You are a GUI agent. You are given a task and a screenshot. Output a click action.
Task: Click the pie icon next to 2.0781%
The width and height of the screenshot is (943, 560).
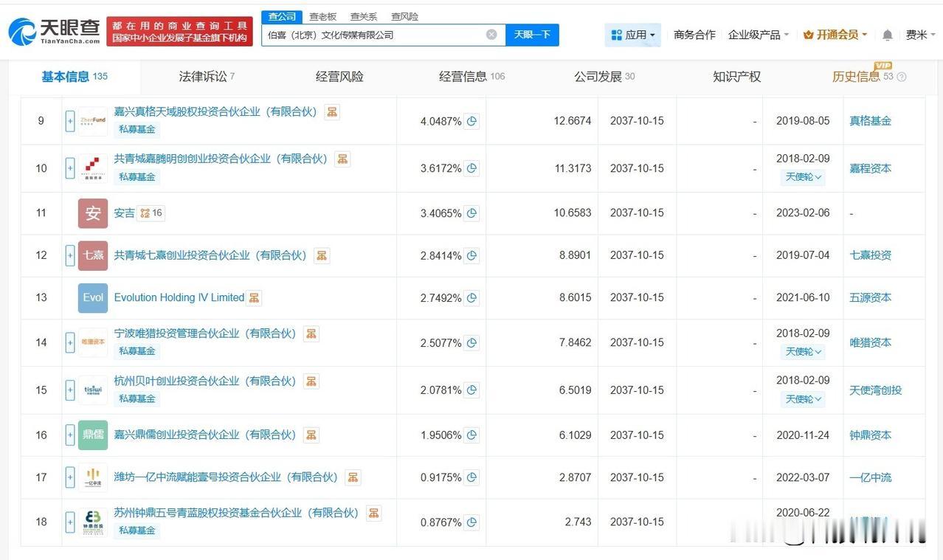pos(471,390)
